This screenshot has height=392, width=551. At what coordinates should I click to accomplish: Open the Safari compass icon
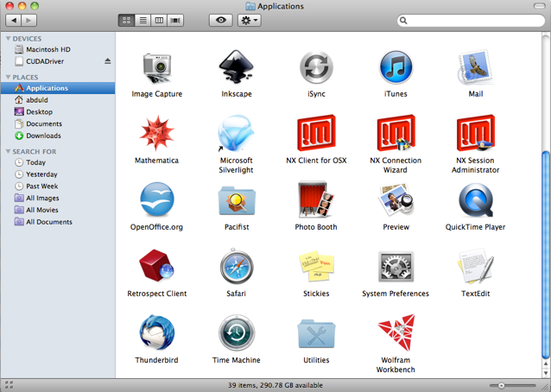pos(236,267)
